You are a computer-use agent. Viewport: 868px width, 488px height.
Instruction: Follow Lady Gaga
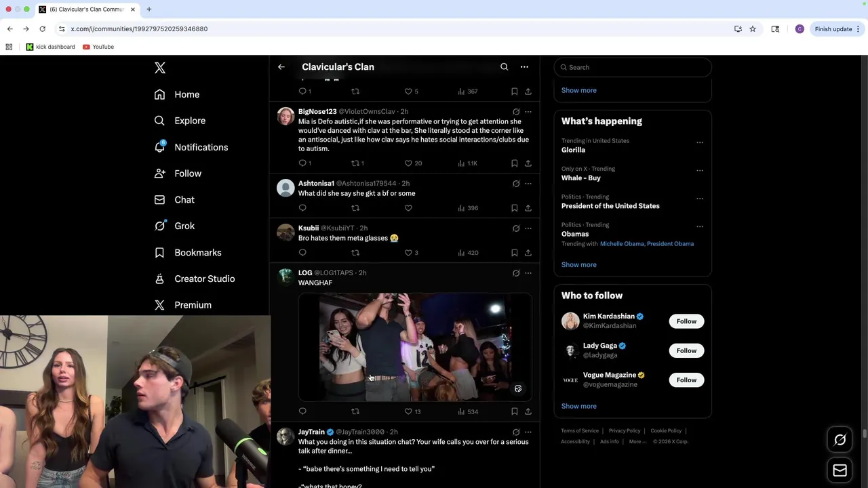pos(686,350)
